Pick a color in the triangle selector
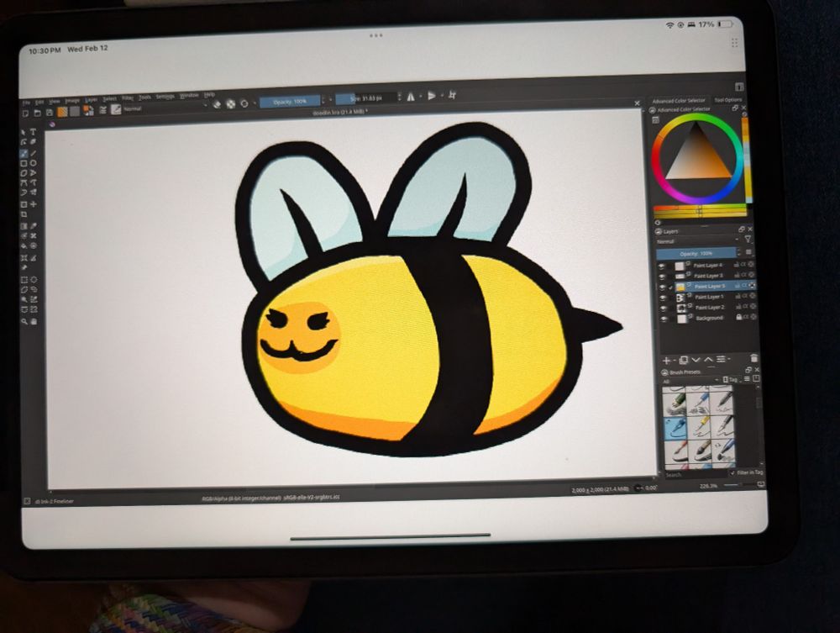840x633 pixels. pos(697,156)
